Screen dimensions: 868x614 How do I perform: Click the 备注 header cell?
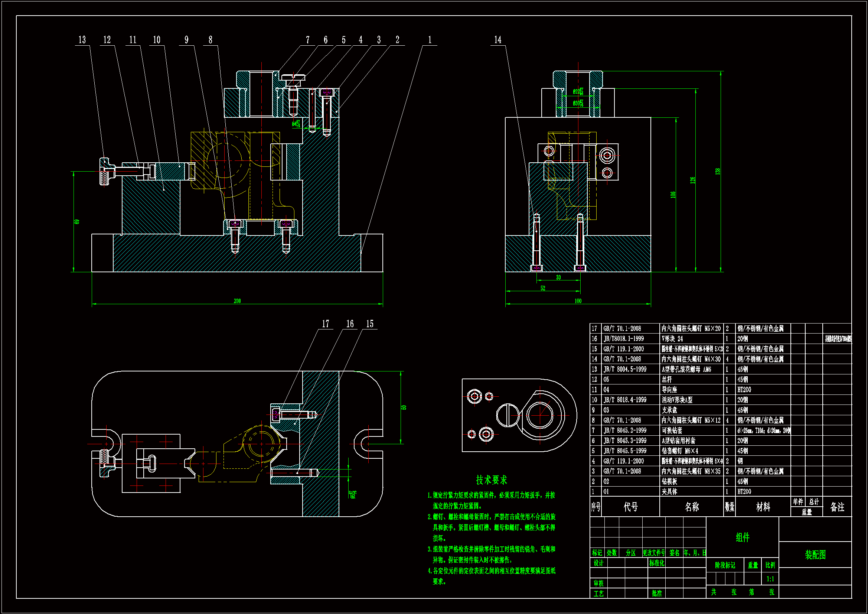[x=837, y=507]
